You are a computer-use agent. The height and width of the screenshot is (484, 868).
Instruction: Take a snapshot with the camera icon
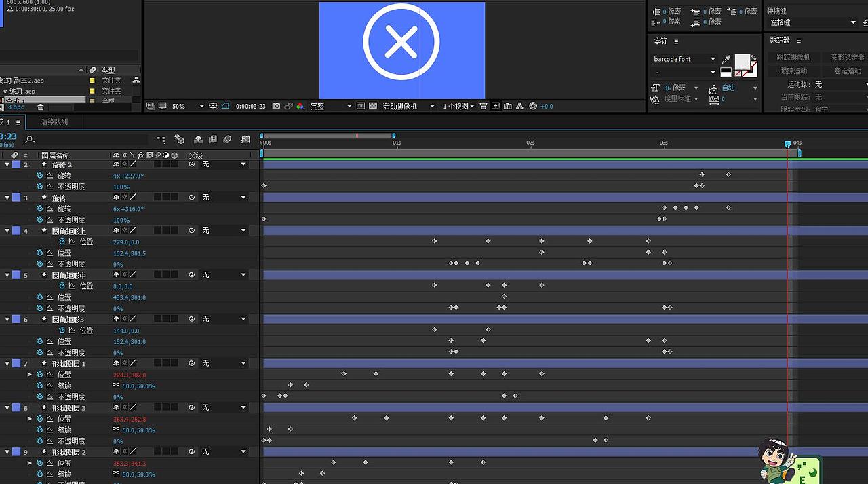[x=276, y=106]
